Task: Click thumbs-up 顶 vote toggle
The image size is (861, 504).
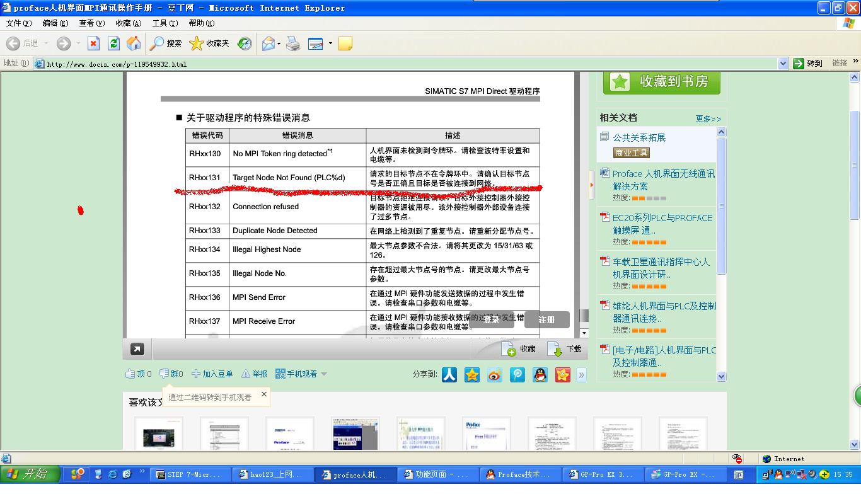Action: coord(139,374)
